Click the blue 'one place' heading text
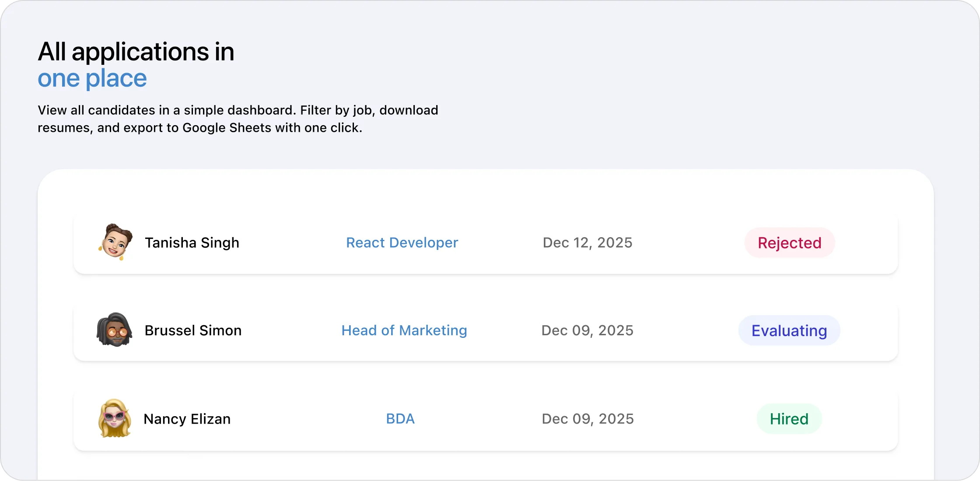 [x=92, y=78]
